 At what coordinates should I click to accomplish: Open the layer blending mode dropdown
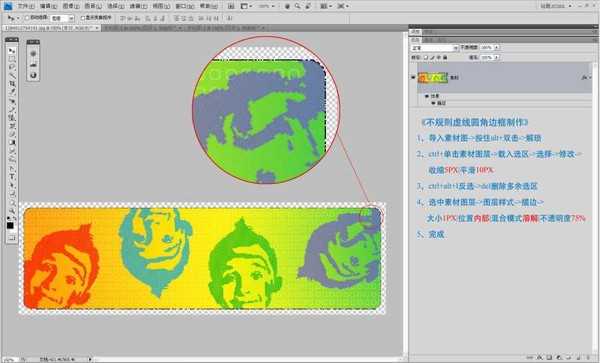pyautogui.click(x=435, y=48)
